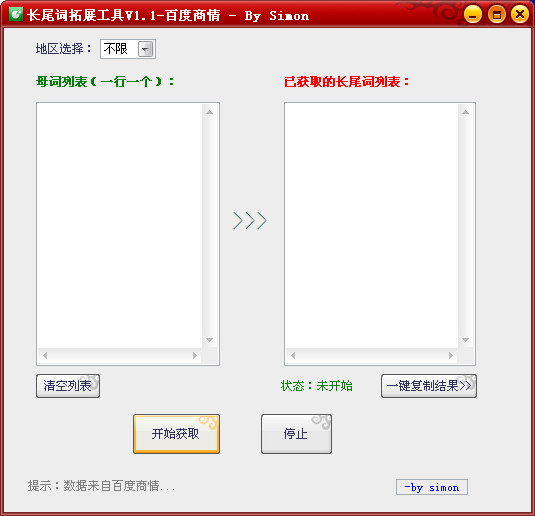Click the down arrow of the 母词列表 scrollbar
Screen dimensions: 535x516
click(x=209, y=340)
